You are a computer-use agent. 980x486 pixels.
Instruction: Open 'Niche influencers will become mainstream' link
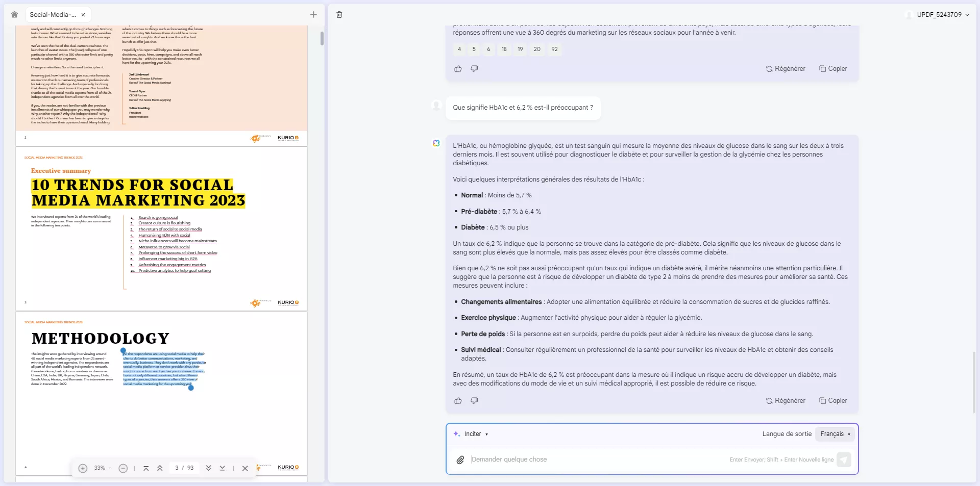click(178, 241)
